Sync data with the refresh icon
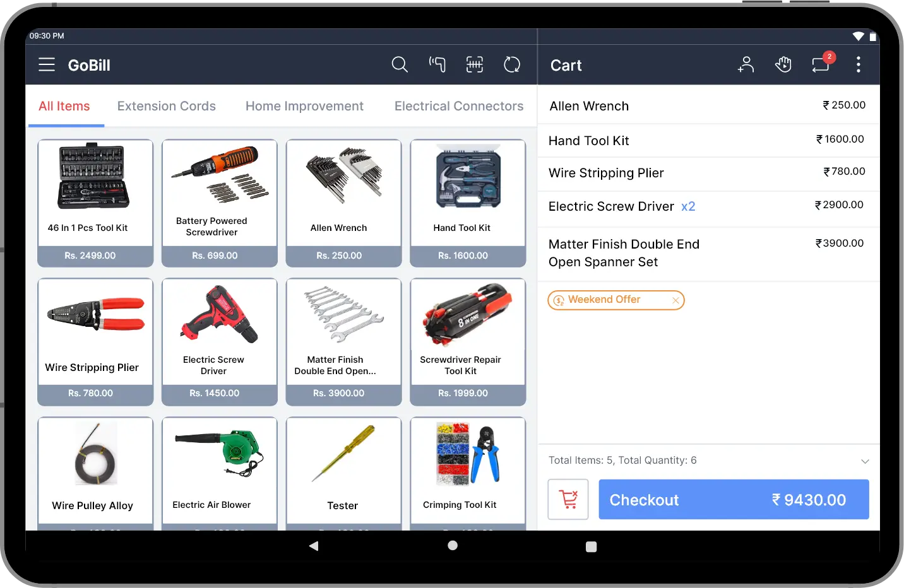Image resolution: width=904 pixels, height=588 pixels. click(512, 64)
